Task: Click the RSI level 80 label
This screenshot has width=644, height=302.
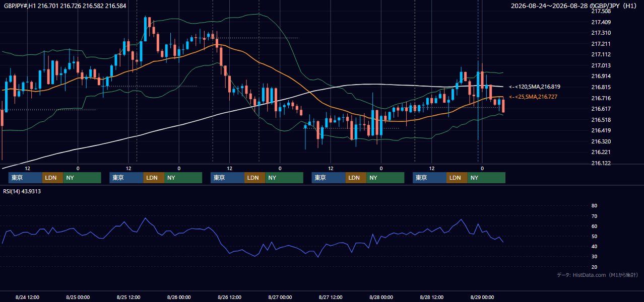Action: pos(594,206)
